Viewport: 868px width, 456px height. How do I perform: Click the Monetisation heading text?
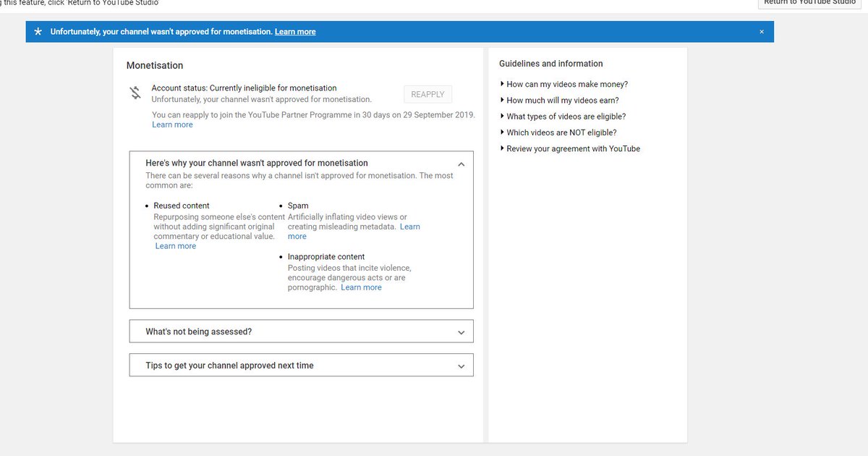tap(155, 65)
